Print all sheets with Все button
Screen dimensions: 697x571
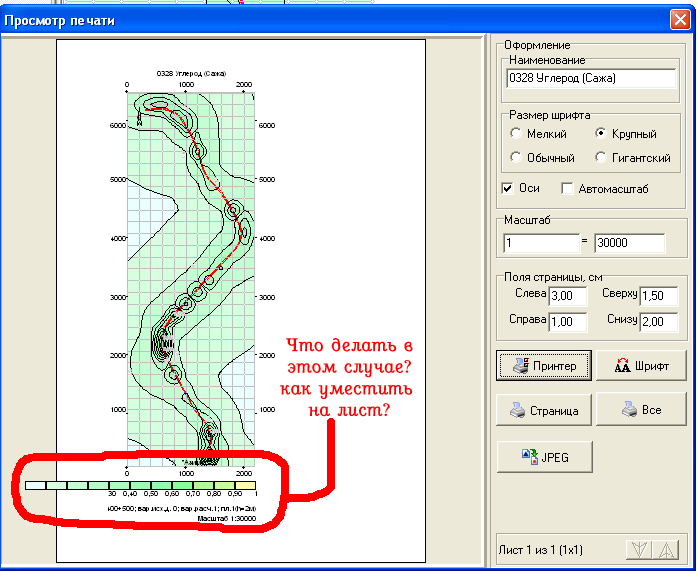(640, 410)
